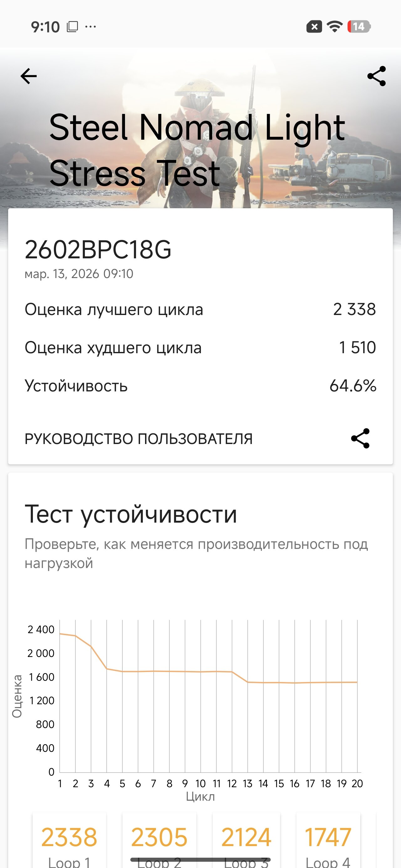Tap the 'Оценка худшего цикла' result row
The height and width of the screenshot is (868, 401).
click(x=200, y=347)
